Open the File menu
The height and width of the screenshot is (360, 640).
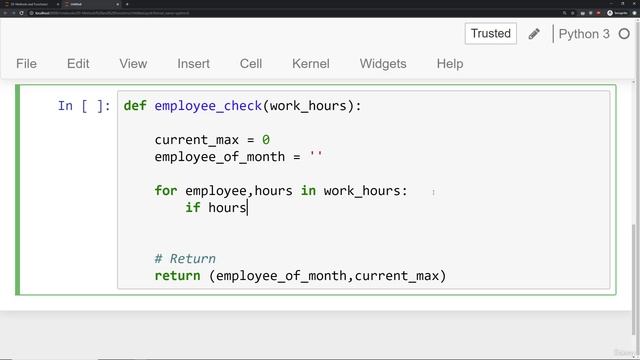point(27,64)
